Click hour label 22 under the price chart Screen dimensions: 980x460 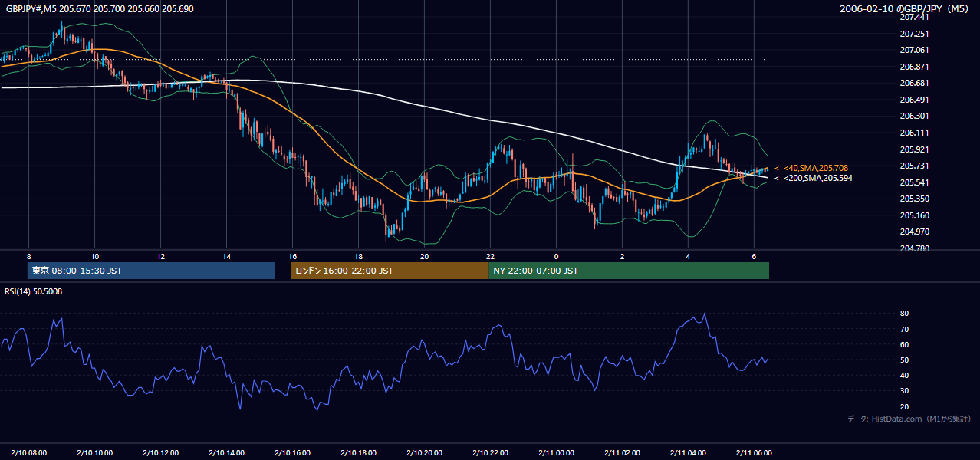(490, 256)
